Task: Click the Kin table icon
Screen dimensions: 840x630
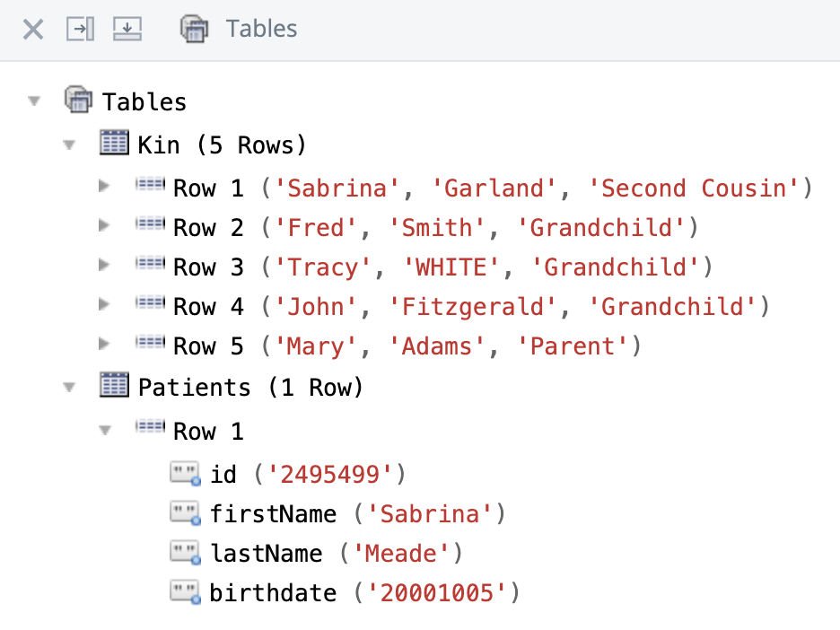Action: click(114, 144)
